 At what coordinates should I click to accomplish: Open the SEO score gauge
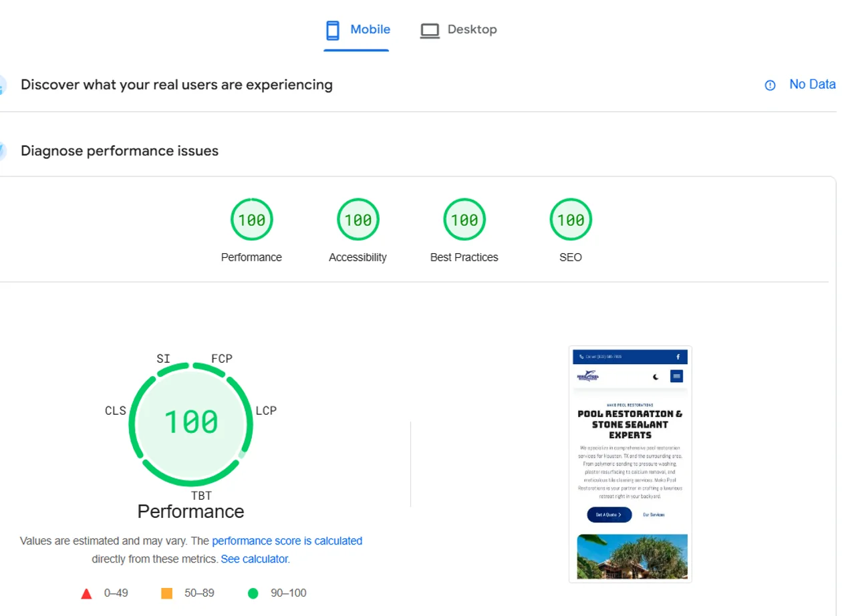(571, 220)
